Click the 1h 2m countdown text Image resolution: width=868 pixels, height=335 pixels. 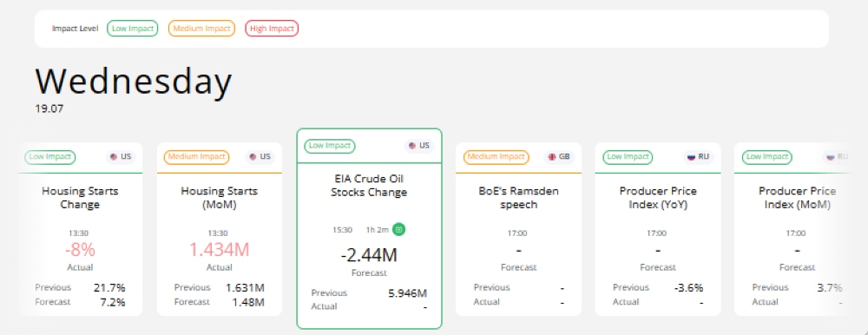[x=378, y=229]
